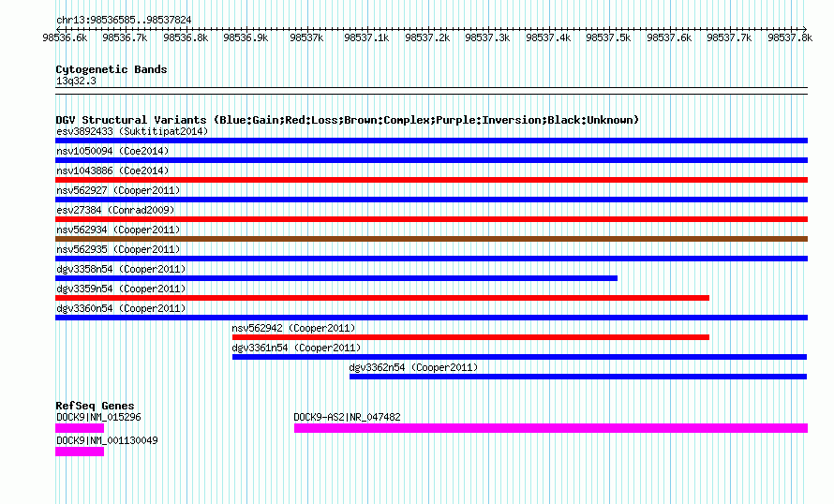Click ruler tick labeled 98537.1k
834x504 pixels.
(366, 37)
